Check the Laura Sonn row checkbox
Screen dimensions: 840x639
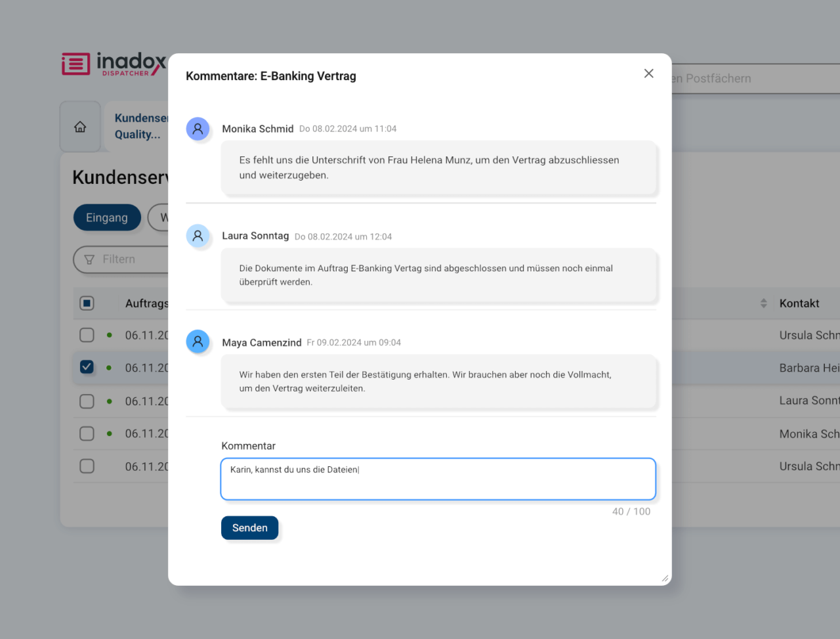coord(87,401)
